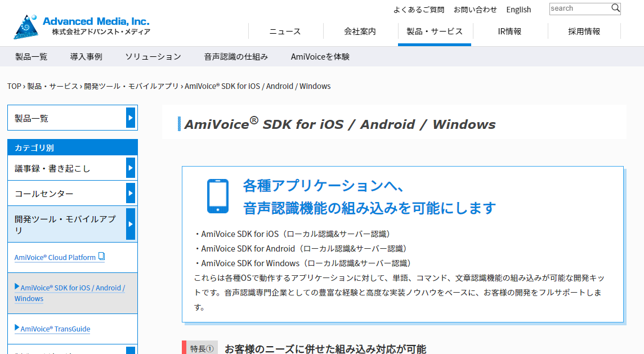
Task: Open お問い合わせ link
Action: [475, 10]
